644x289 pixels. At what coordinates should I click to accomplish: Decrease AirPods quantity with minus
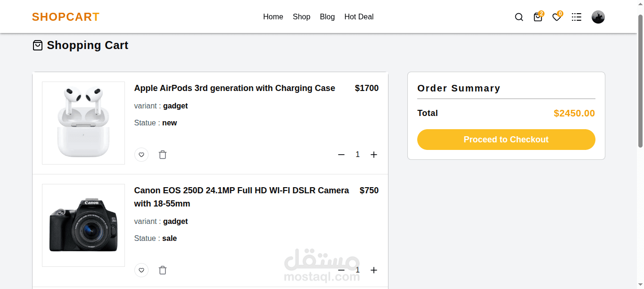pos(341,155)
